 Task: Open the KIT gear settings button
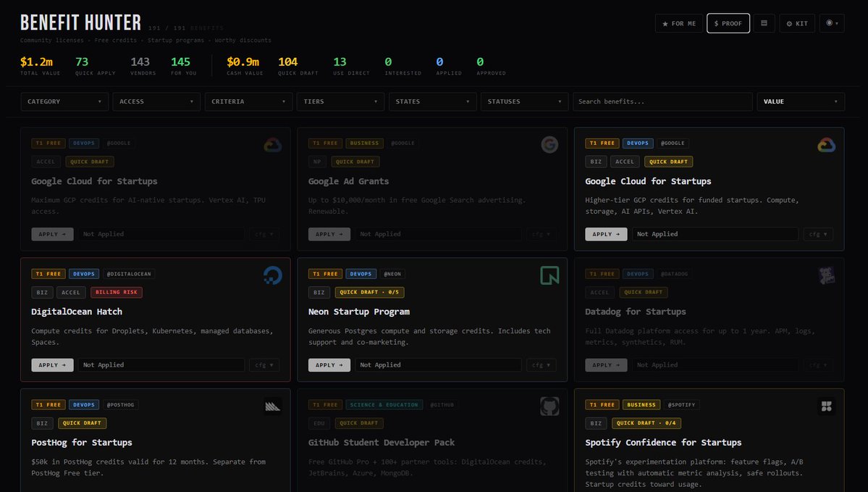coord(797,23)
